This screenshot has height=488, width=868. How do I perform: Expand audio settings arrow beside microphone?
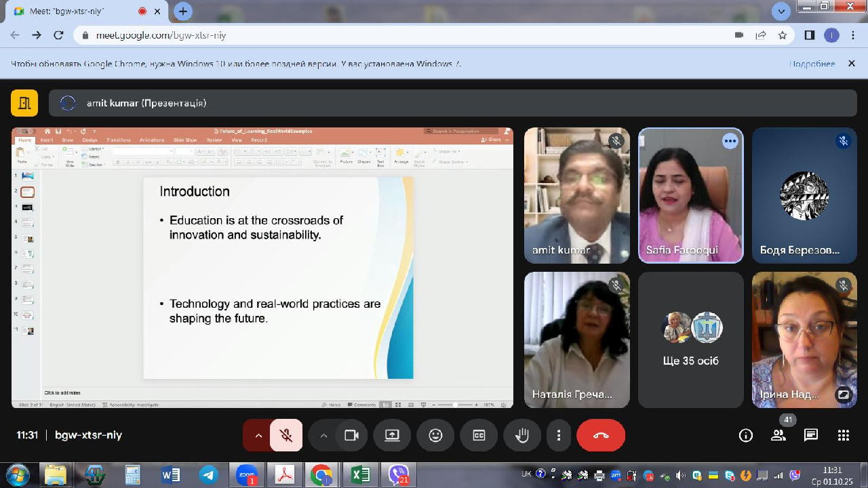pos(258,436)
